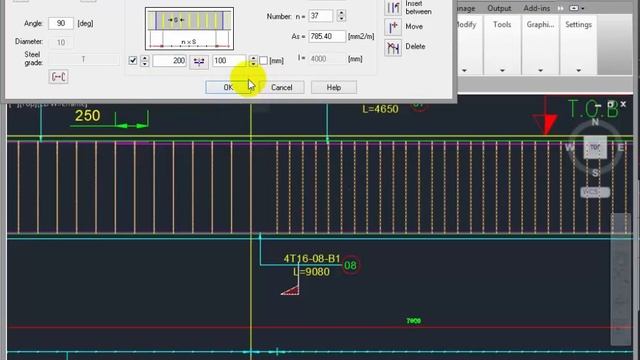The height and width of the screenshot is (360, 640).
Task: Toggle the unchecked box next to [mm]
Action: coord(263,60)
